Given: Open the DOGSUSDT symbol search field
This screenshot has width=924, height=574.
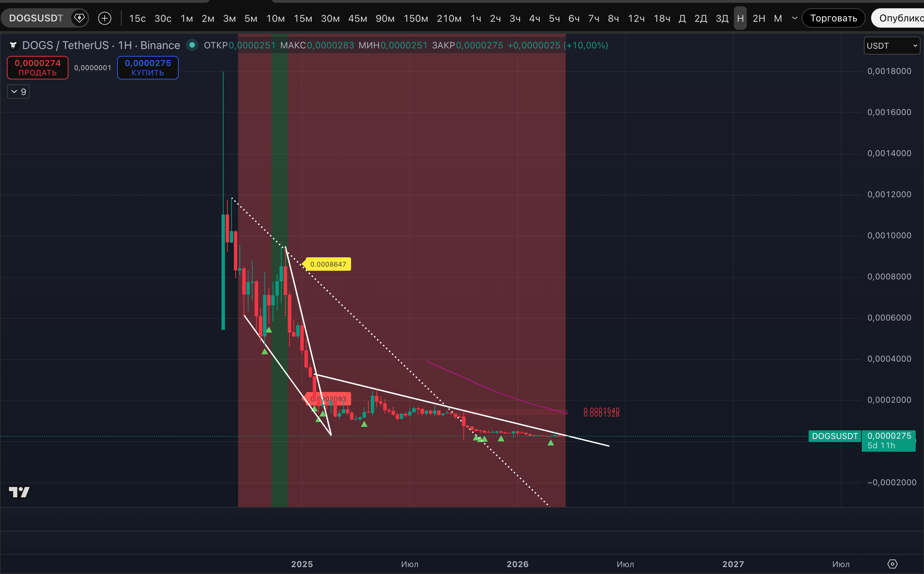Looking at the screenshot, I should (36, 18).
